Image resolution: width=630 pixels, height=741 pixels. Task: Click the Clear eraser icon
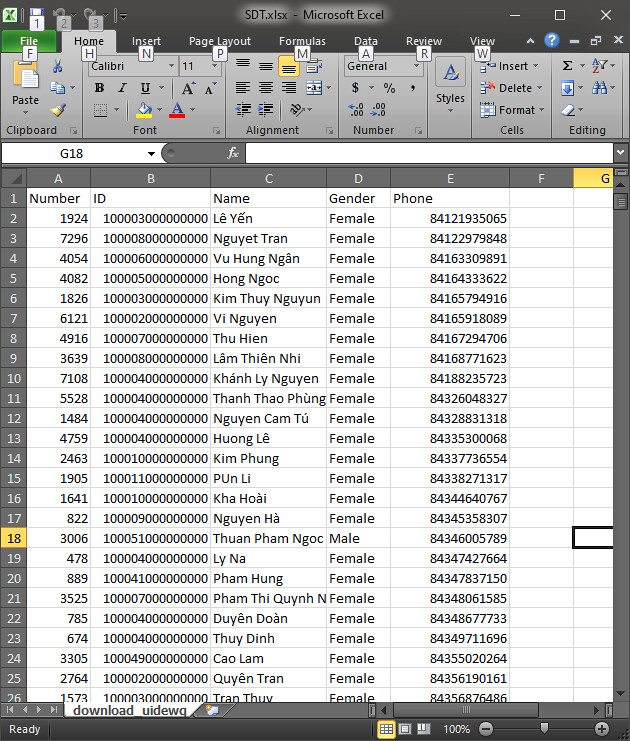568,110
